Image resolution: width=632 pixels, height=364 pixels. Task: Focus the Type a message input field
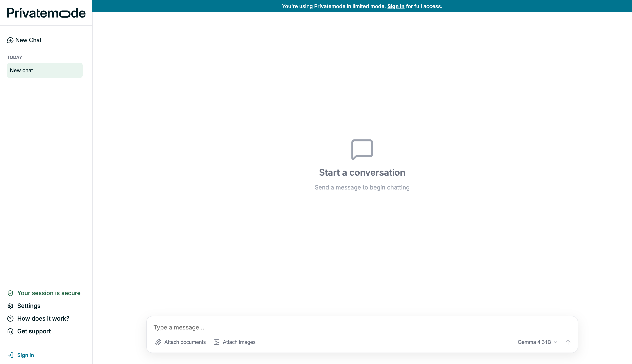(x=362, y=327)
